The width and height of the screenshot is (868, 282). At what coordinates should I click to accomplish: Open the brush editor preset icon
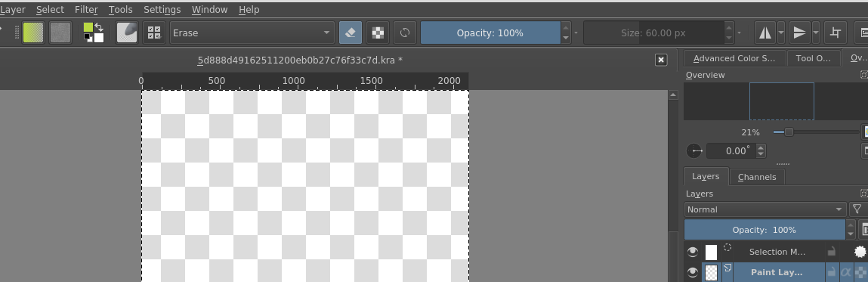point(127,33)
